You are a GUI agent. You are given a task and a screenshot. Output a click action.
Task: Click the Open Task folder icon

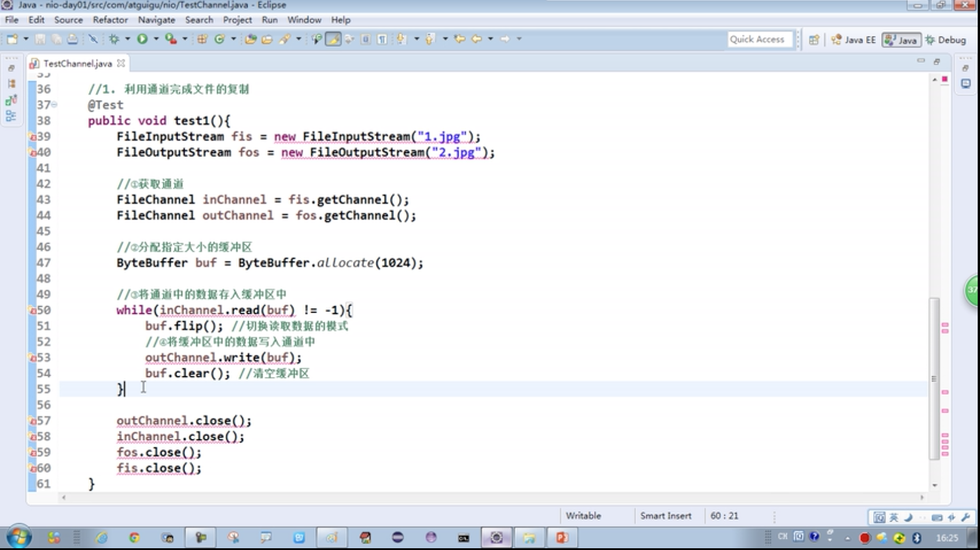point(267,39)
